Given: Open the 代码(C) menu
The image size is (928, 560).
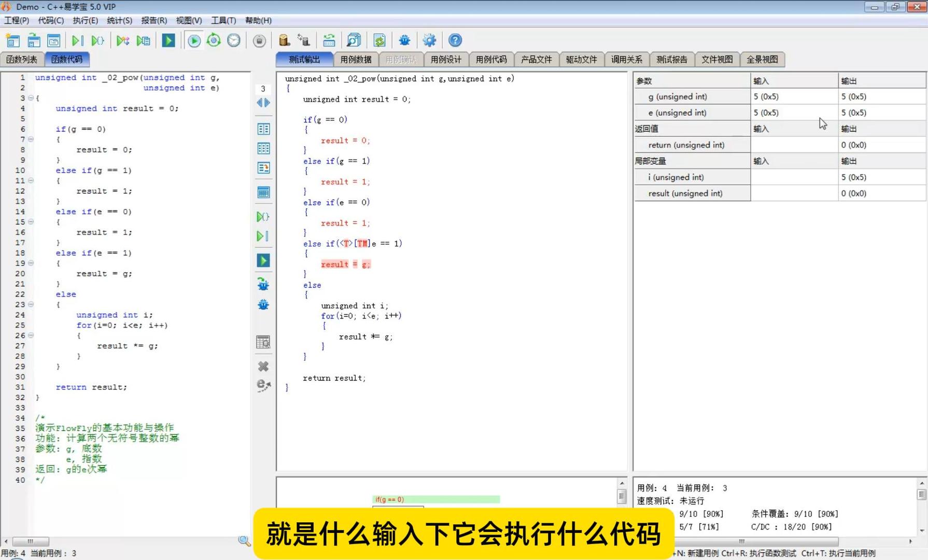Looking at the screenshot, I should pos(51,20).
